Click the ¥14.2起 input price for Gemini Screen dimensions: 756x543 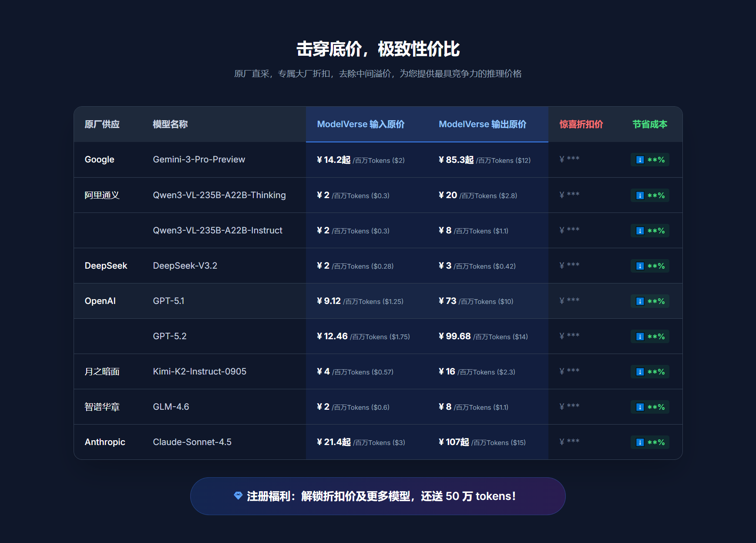(334, 160)
